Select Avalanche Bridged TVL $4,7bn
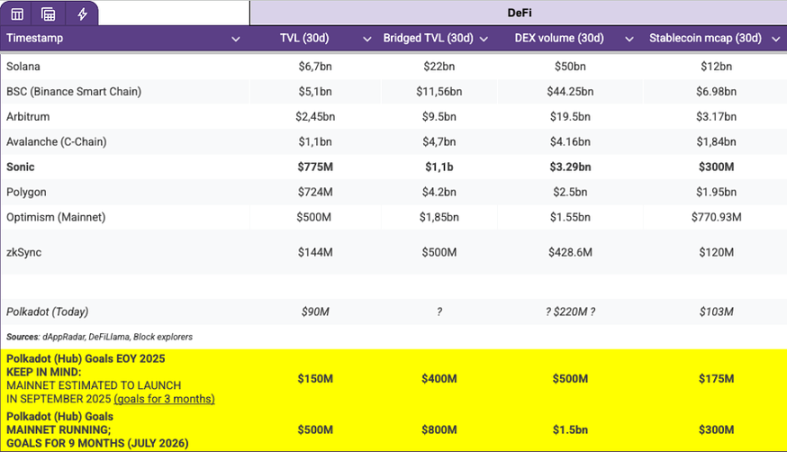Viewport: 787px width, 452px height. click(439, 141)
